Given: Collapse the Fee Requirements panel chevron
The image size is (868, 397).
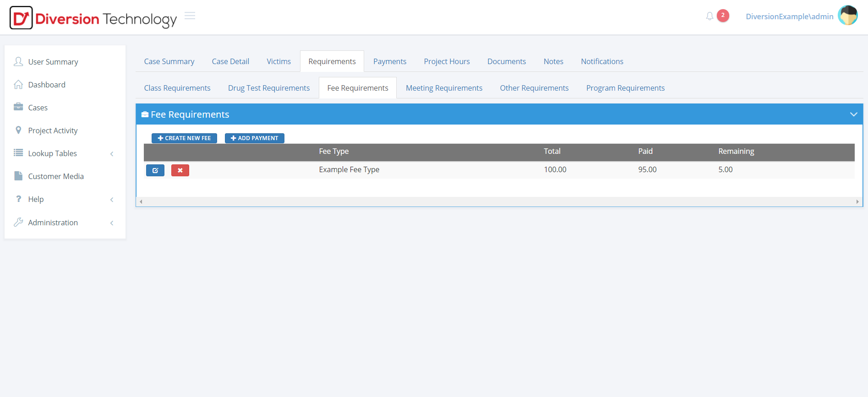Looking at the screenshot, I should [x=853, y=114].
